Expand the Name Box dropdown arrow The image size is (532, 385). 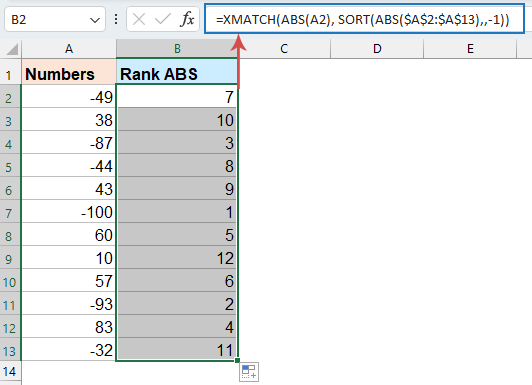[95, 20]
